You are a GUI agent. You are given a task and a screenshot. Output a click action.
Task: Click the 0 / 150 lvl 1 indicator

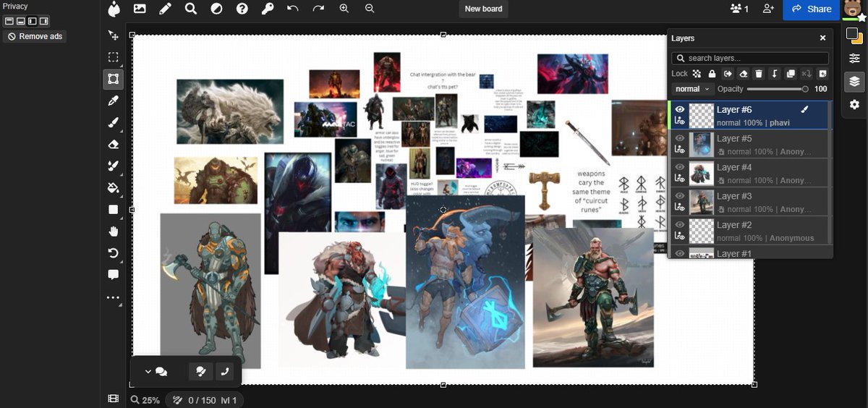(x=205, y=400)
